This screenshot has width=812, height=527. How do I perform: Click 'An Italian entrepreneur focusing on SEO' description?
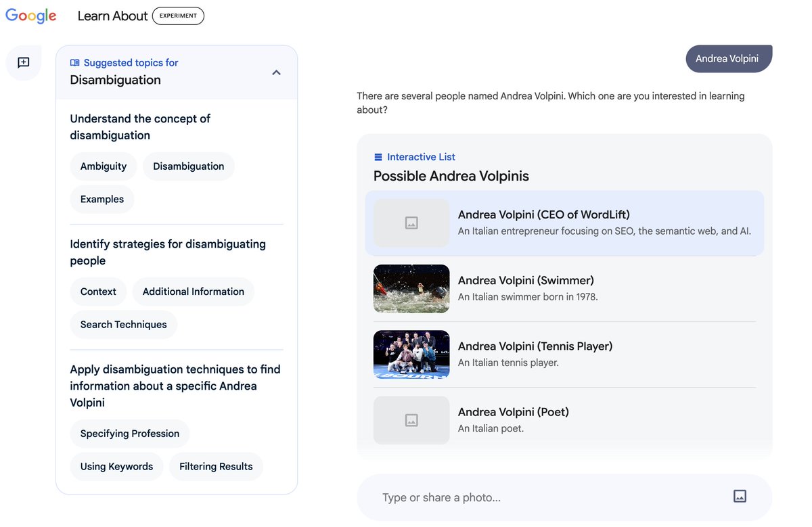click(x=604, y=231)
